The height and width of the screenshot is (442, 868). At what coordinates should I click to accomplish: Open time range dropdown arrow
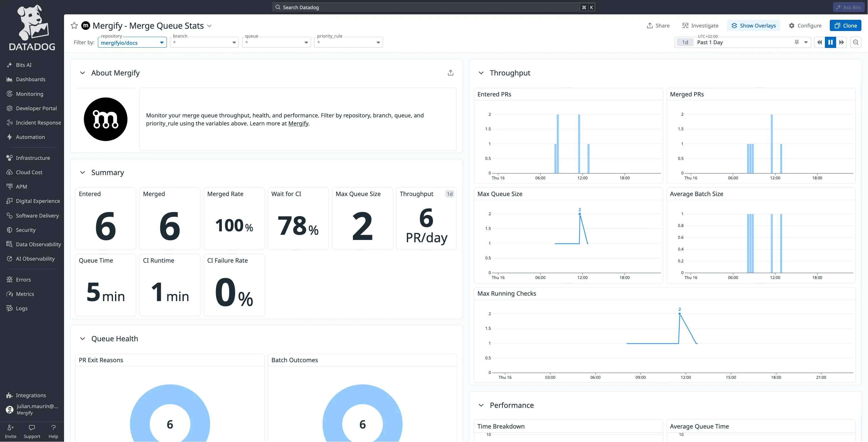[806, 42]
